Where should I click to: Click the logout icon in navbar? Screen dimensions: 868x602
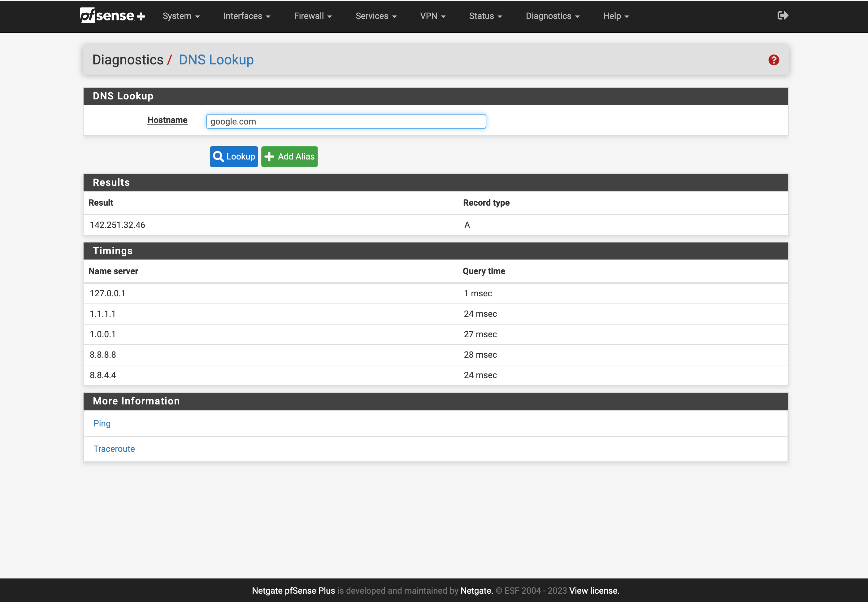point(783,15)
